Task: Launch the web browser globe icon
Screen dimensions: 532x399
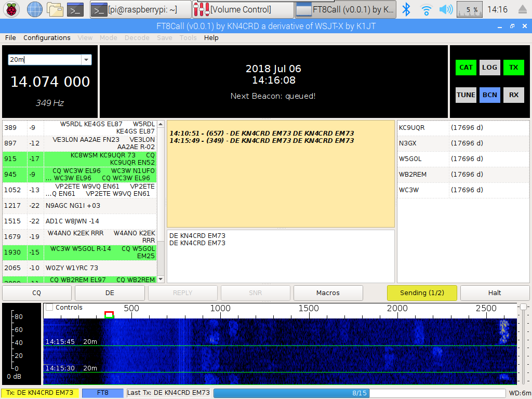Action: (35, 9)
